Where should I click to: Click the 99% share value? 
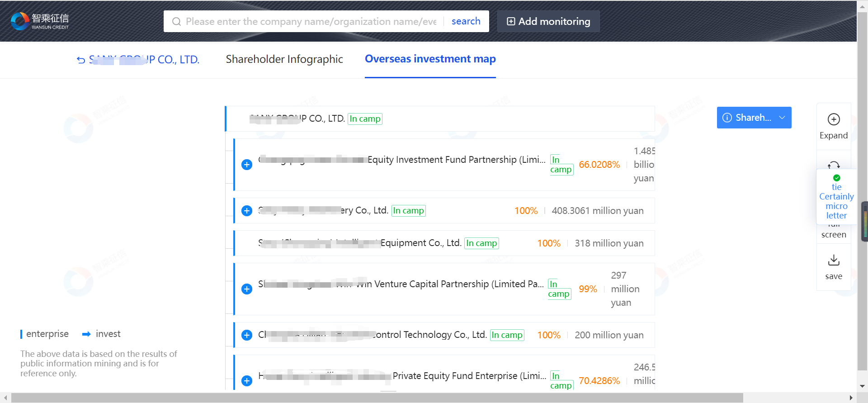[588, 289]
